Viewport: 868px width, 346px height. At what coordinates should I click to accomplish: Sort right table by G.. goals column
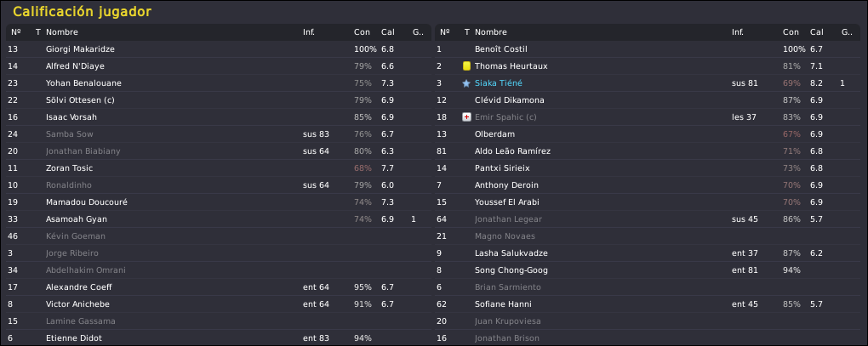click(x=847, y=32)
